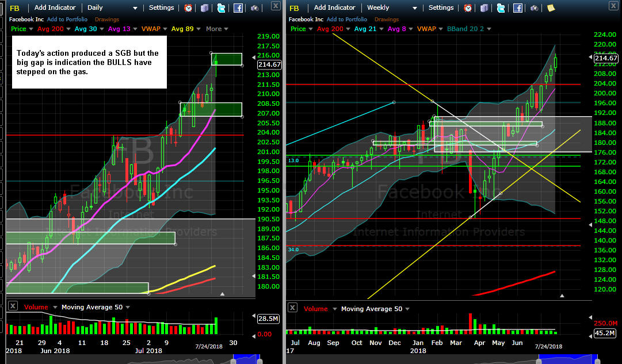622x364 pixels.
Task: Click the up triangle below the Weekly price chart
Action: click(x=562, y=296)
